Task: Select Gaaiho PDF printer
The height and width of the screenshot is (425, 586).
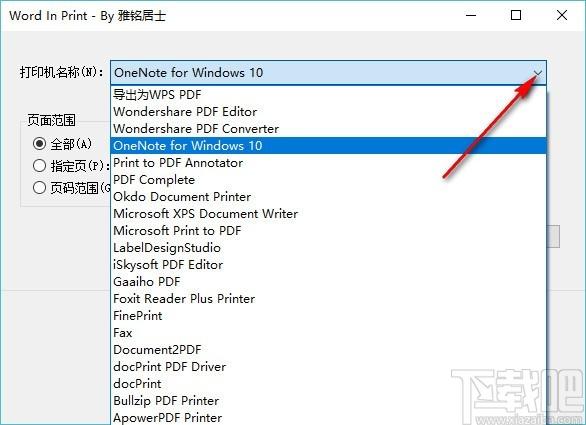Action: coord(329,282)
